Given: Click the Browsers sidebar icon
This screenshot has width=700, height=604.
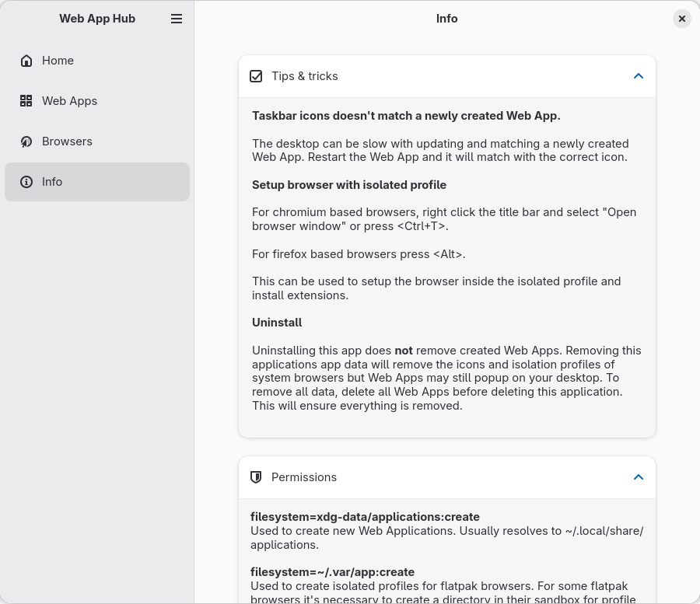Looking at the screenshot, I should click(26, 141).
